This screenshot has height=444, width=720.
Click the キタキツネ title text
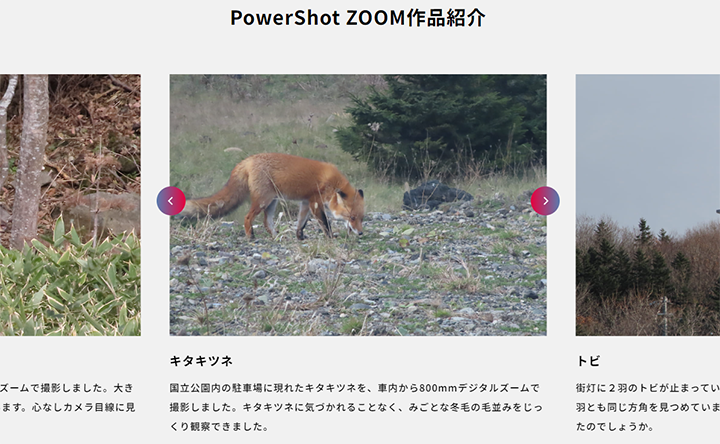(x=201, y=361)
